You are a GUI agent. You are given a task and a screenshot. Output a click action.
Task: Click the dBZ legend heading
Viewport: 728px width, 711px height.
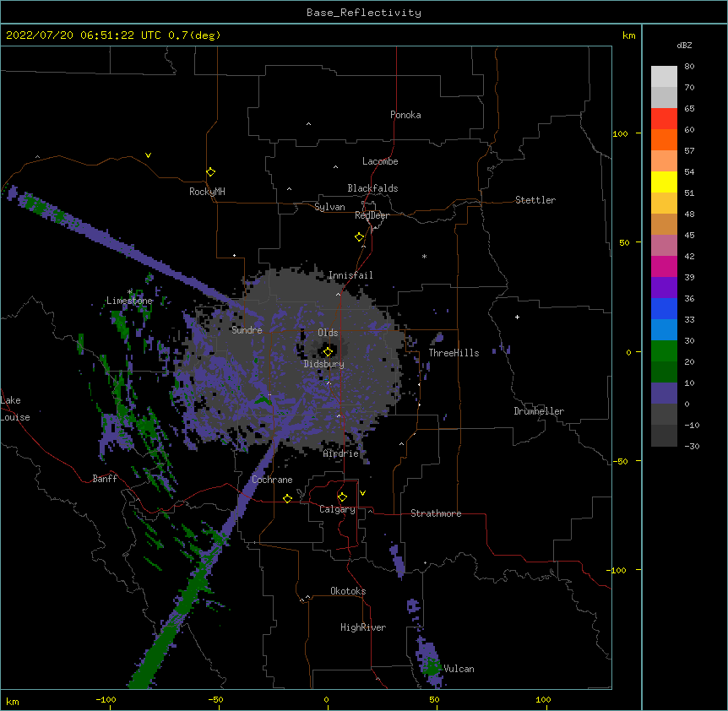click(x=684, y=46)
